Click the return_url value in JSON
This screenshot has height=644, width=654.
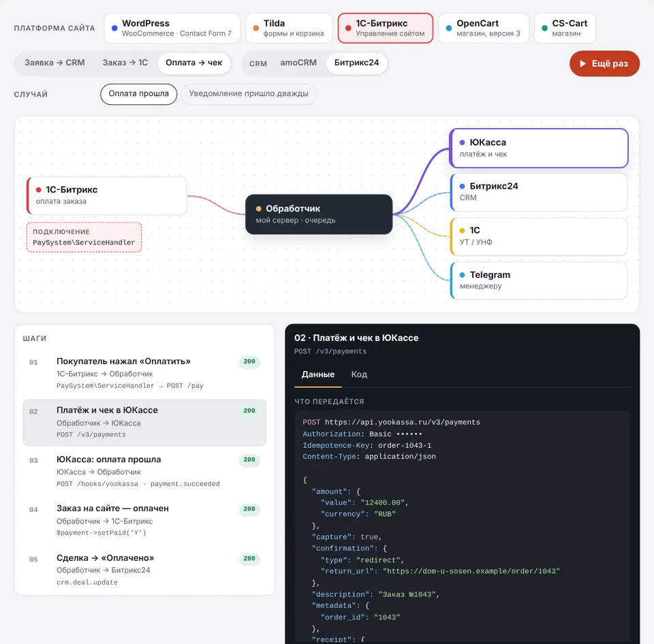pos(471,571)
